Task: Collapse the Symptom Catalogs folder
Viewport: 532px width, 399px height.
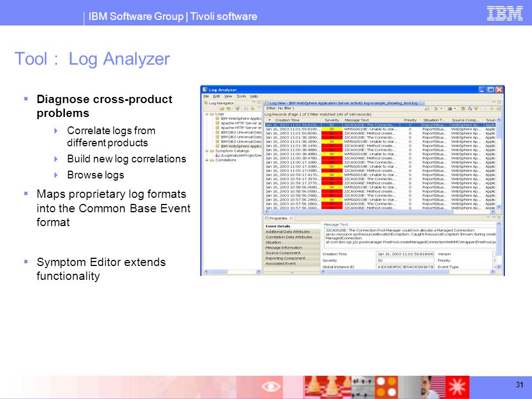Action: [x=207, y=151]
